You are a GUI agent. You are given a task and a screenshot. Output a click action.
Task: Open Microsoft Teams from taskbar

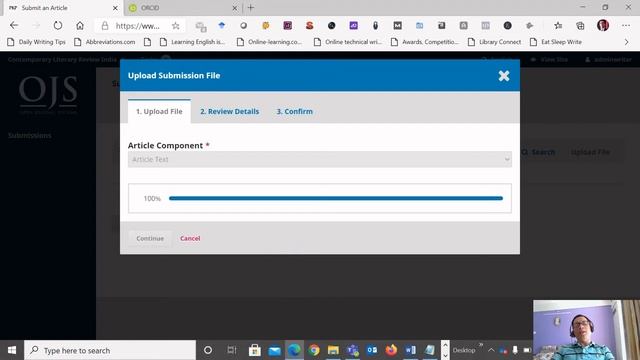(x=352, y=350)
